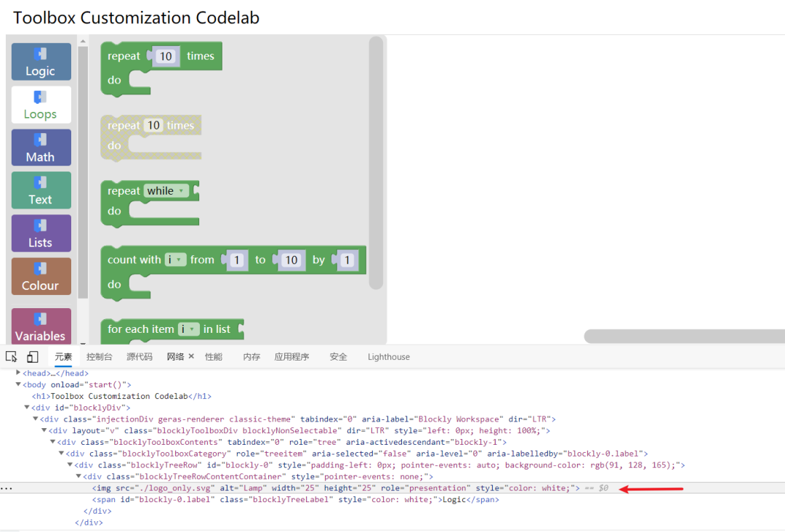Close the 网络 tab in DevTools
Viewport: 785px width, 532px height.
[x=191, y=356]
